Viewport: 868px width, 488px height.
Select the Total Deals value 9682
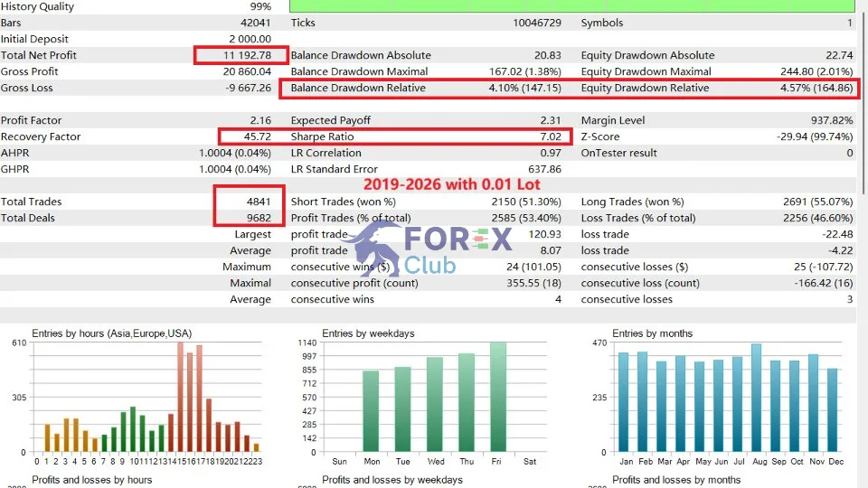pyautogui.click(x=259, y=218)
